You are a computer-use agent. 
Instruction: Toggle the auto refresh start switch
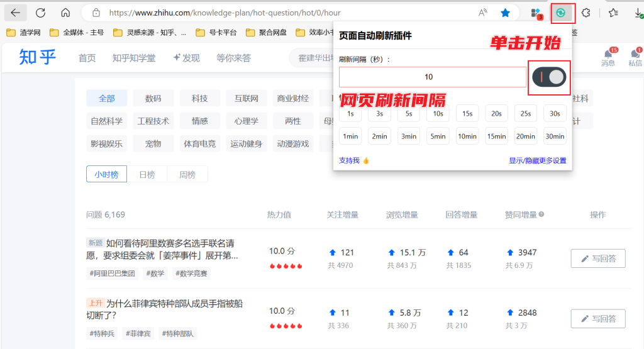coord(549,77)
